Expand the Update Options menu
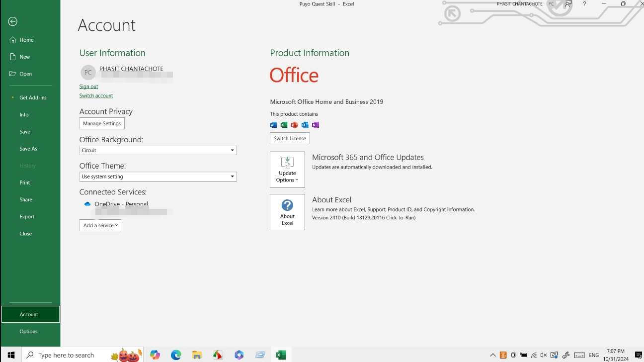Viewport: 644px width, 362px height. pyautogui.click(x=287, y=170)
